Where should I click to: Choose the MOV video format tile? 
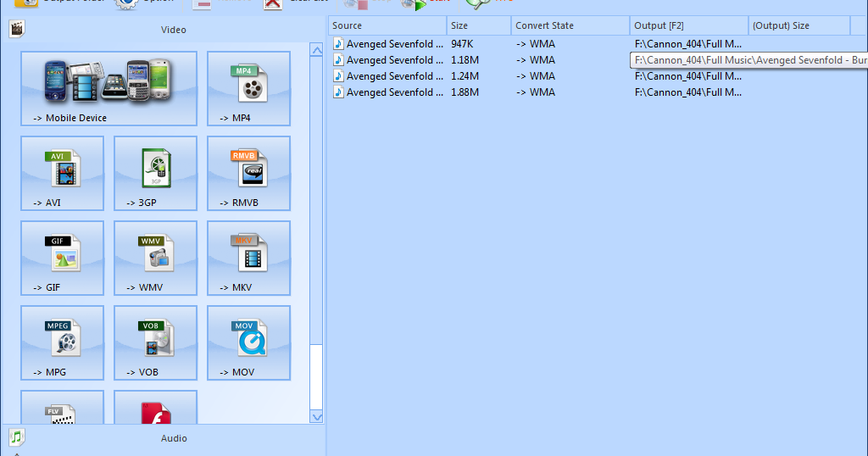pyautogui.click(x=248, y=342)
